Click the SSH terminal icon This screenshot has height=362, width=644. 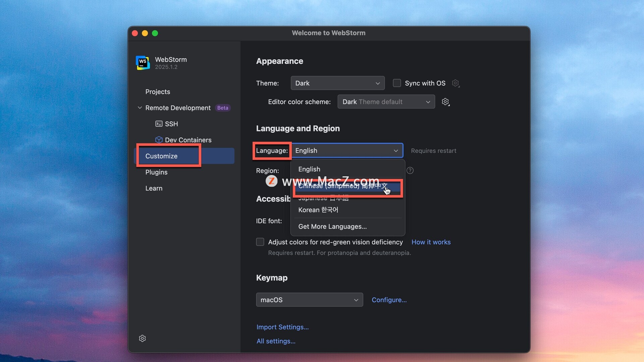(x=159, y=124)
